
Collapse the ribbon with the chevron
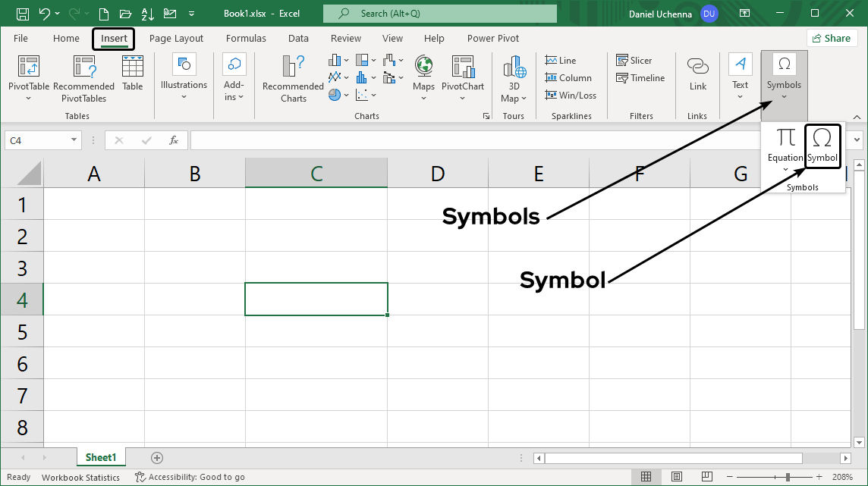(x=856, y=117)
